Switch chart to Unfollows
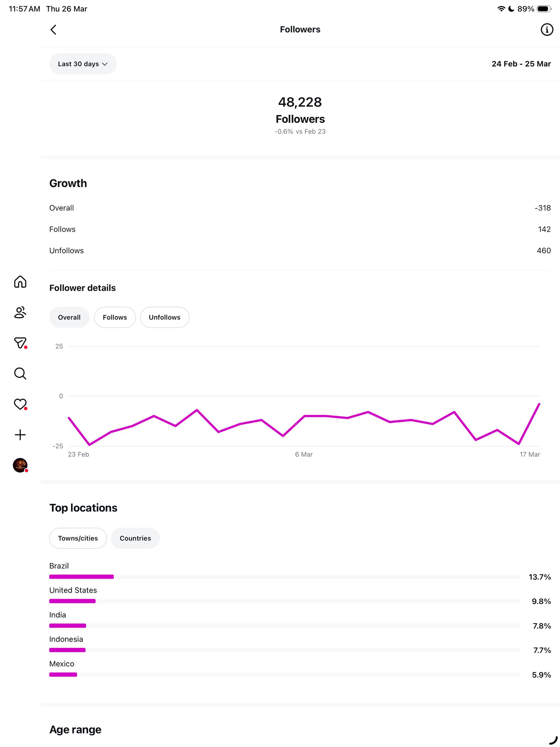Screen dimensions: 560x747 (165, 317)
